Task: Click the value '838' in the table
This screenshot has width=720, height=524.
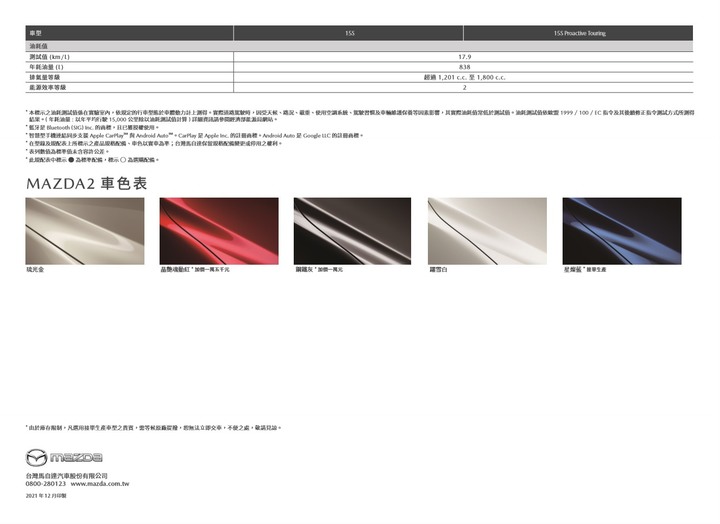Action: 464,67
